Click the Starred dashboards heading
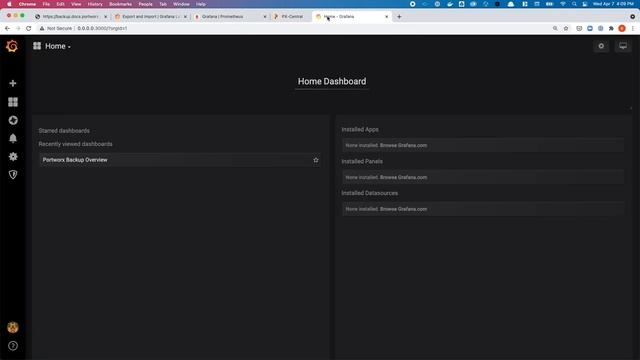Viewport: 640px width, 360px height. [x=64, y=131]
